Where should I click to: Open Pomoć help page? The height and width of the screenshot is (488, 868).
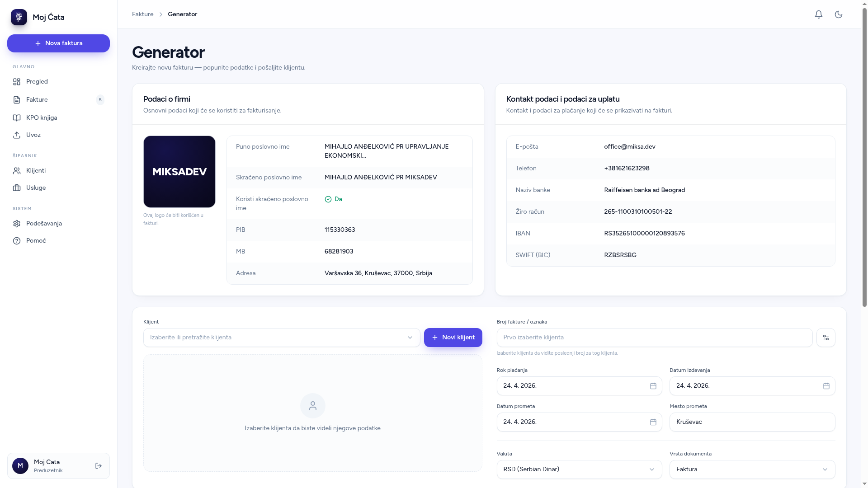[x=58, y=241]
